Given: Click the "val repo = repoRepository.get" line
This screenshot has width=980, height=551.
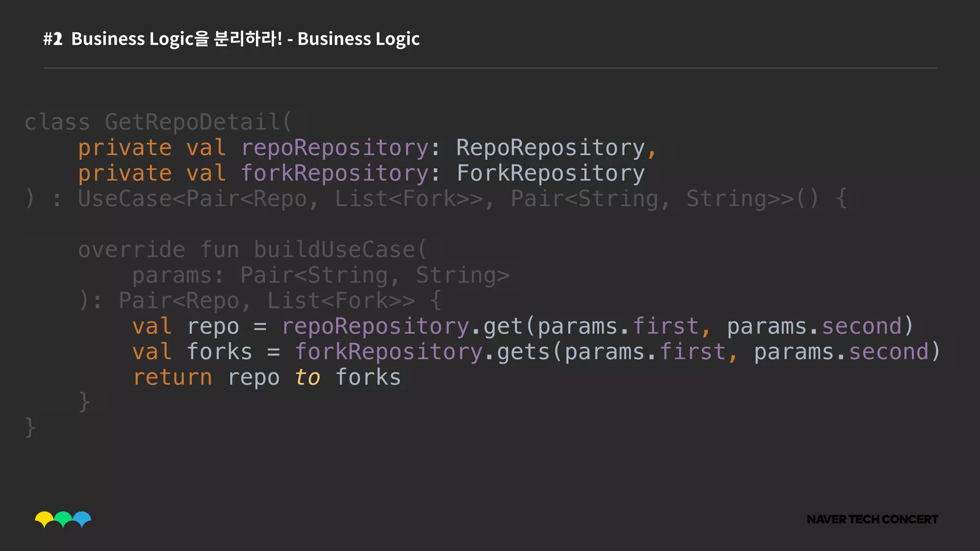Looking at the screenshot, I should tap(523, 326).
